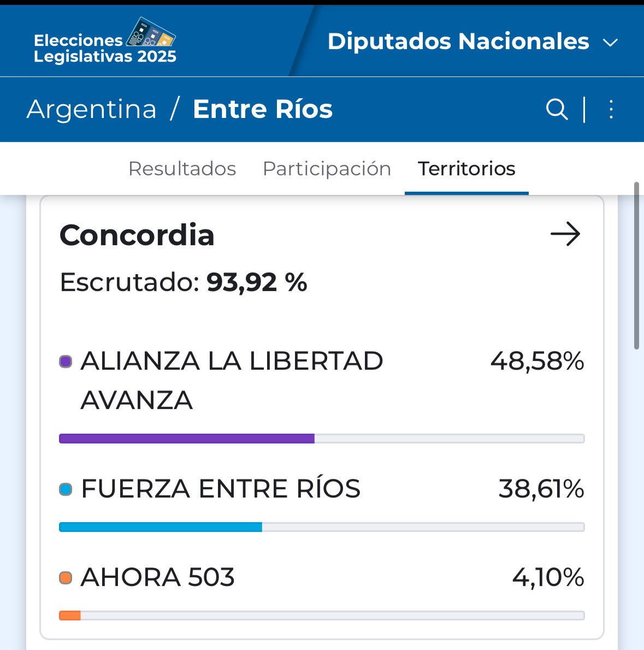This screenshot has width=644, height=650.
Task: Open the Concordia territory heading
Action: [x=137, y=235]
